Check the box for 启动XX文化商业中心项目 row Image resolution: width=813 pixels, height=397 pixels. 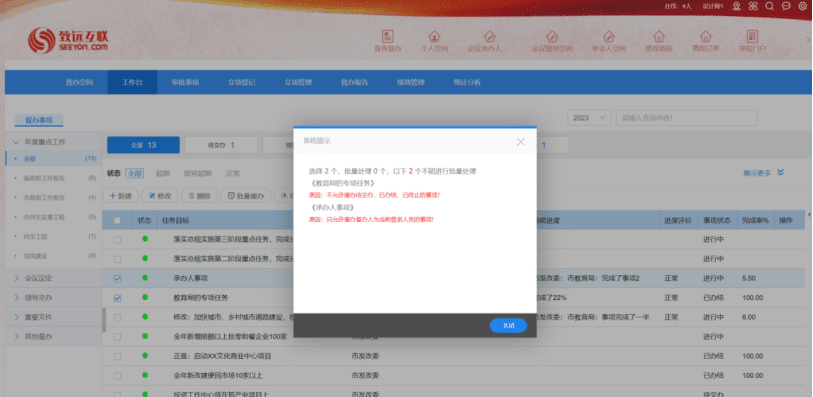[117, 357]
